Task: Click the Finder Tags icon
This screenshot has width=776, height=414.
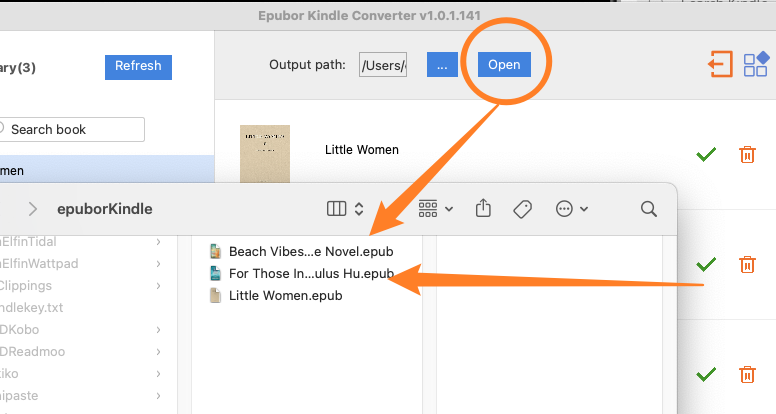Action: (x=522, y=209)
